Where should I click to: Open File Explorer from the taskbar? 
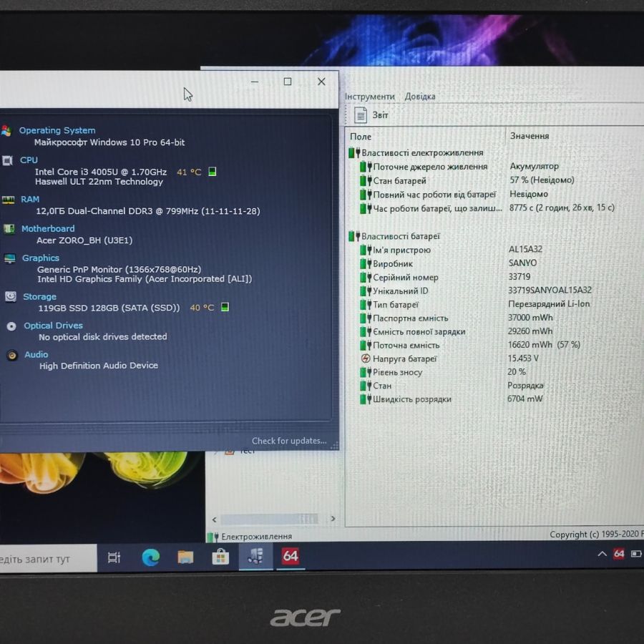click(x=185, y=557)
